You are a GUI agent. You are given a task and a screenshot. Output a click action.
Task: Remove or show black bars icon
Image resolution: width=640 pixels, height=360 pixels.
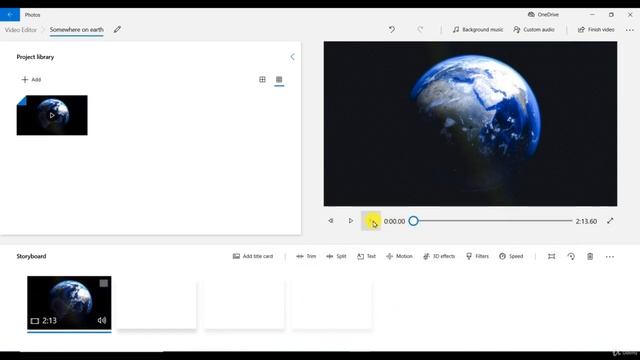point(551,256)
